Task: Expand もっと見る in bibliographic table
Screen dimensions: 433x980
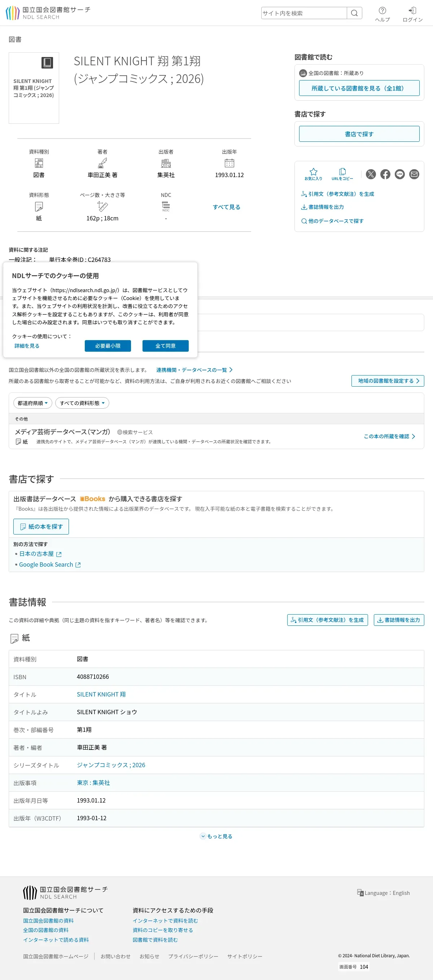Action: pyautogui.click(x=216, y=836)
